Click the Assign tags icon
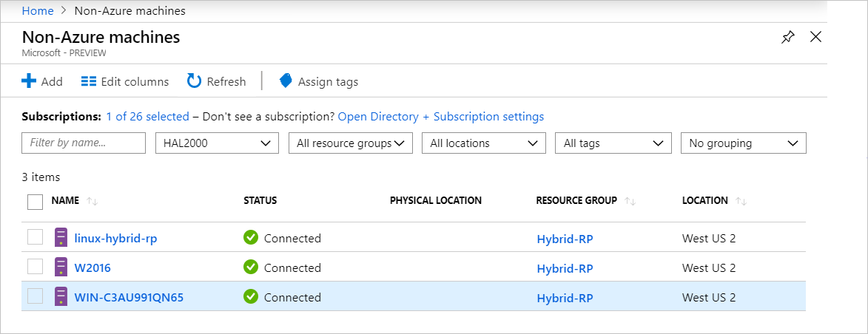 [x=286, y=81]
